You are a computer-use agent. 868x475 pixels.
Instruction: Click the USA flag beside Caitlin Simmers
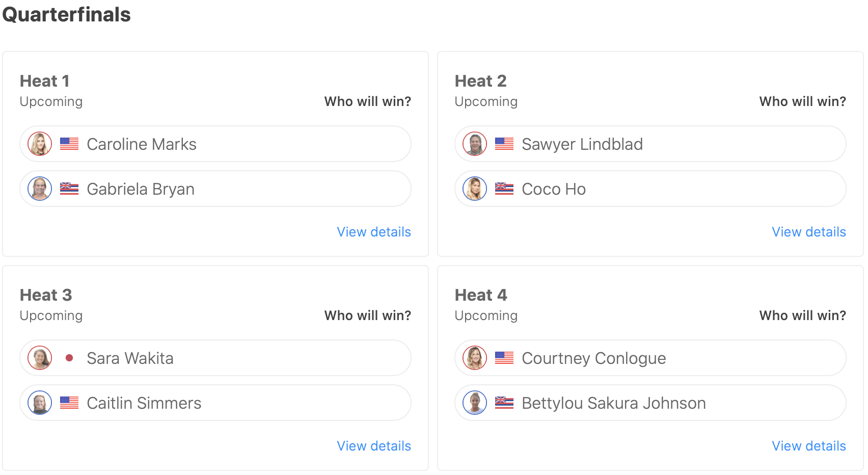(69, 403)
